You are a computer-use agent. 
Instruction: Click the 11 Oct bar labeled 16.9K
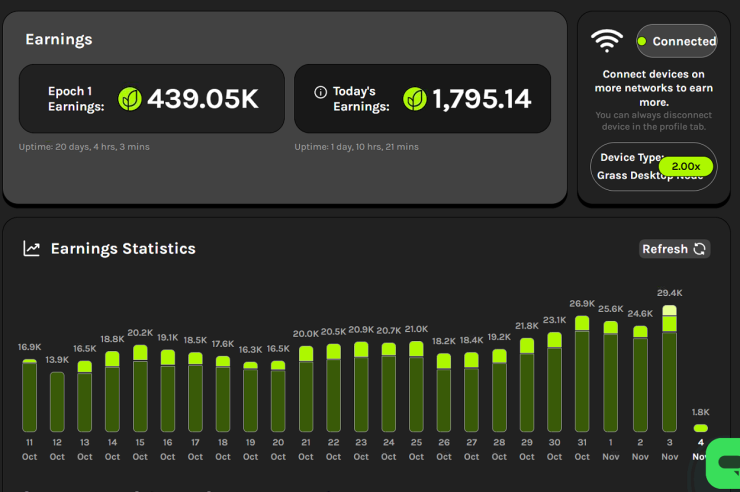[29, 395]
